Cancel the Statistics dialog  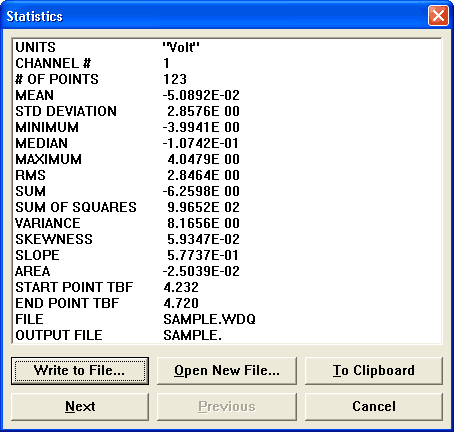374,407
